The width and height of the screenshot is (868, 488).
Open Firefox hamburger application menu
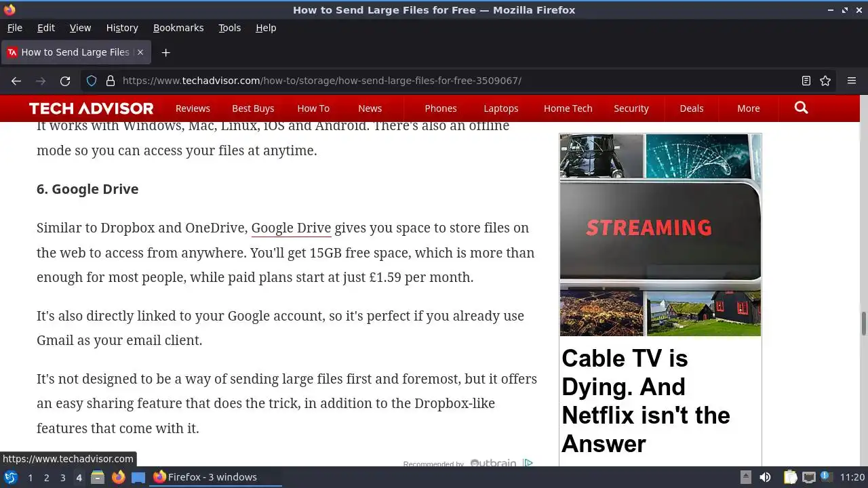852,81
